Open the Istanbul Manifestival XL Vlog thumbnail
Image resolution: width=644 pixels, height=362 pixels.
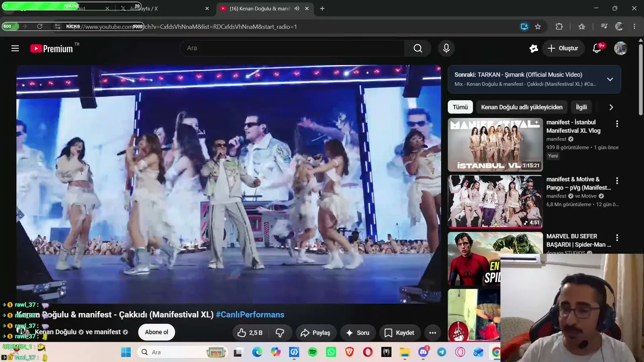(495, 145)
